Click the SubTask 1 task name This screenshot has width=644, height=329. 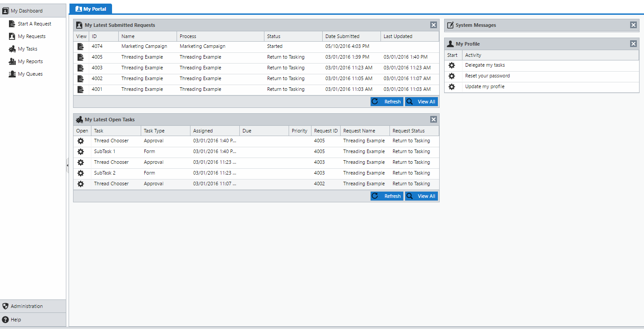[105, 151]
